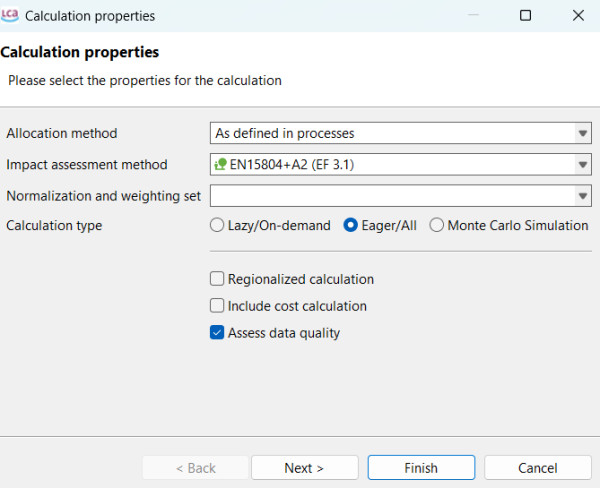Cancel the calculation setup

coord(537,467)
